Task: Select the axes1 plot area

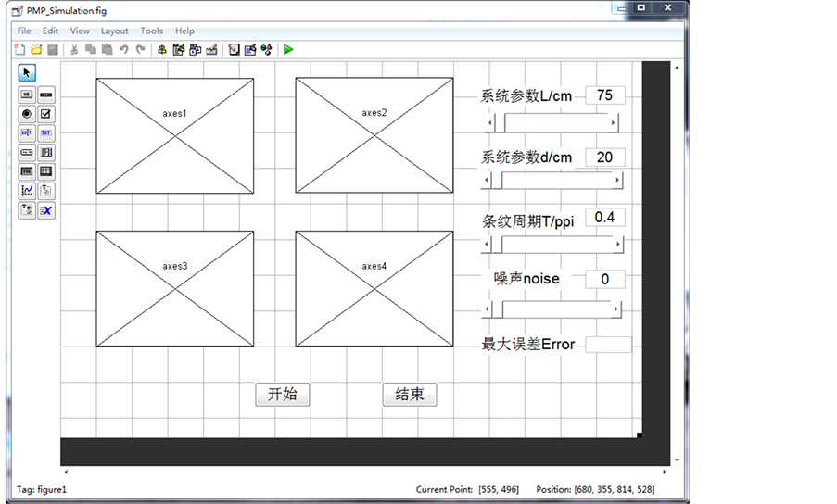Action: pyautogui.click(x=175, y=136)
